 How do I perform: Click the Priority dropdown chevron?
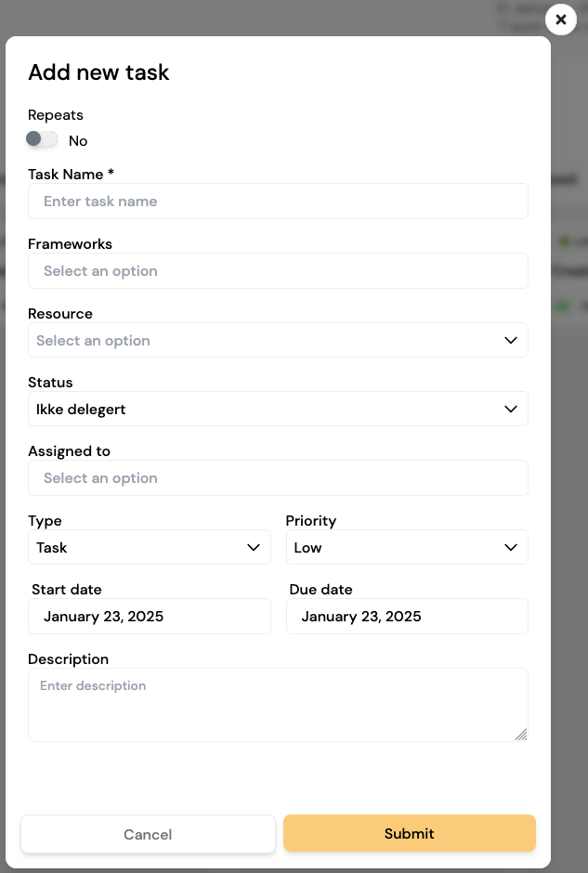[511, 547]
